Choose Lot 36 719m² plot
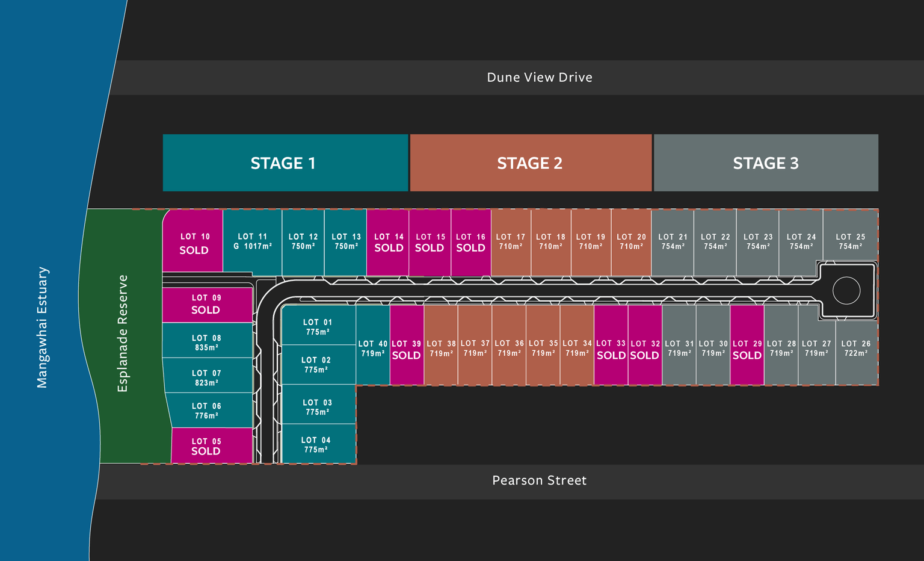This screenshot has width=924, height=561. 509,346
